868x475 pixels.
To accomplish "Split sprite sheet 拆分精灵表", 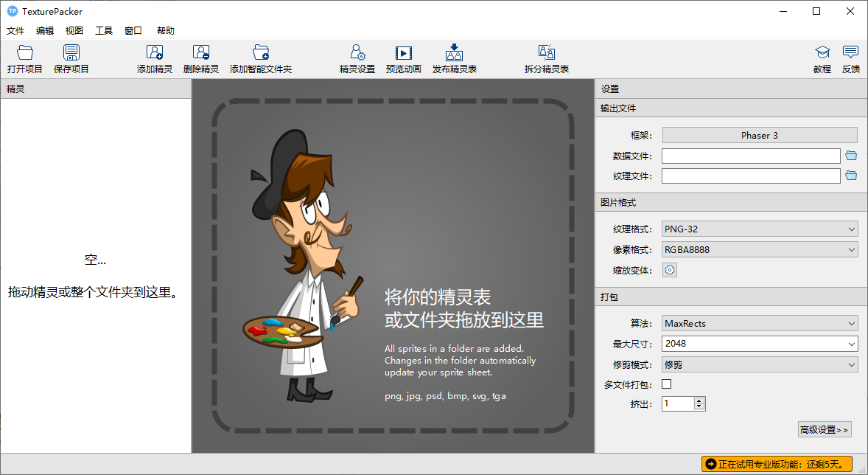I will pos(547,59).
